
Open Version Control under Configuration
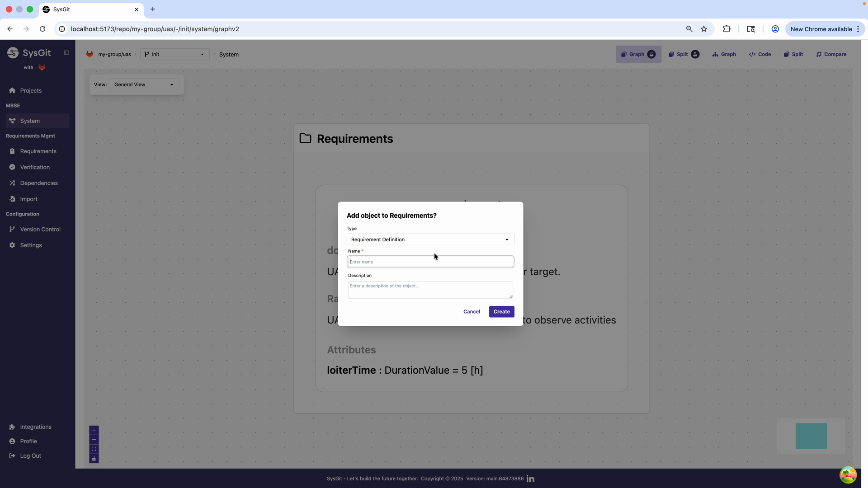click(40, 229)
